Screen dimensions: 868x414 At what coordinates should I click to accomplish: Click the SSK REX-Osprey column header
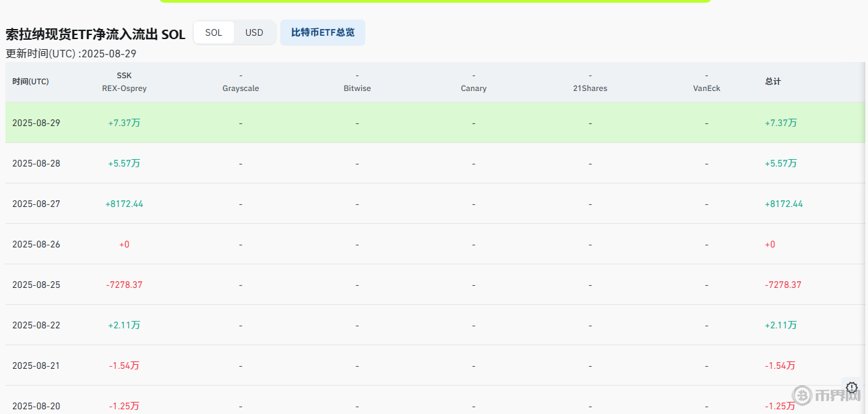(124, 82)
